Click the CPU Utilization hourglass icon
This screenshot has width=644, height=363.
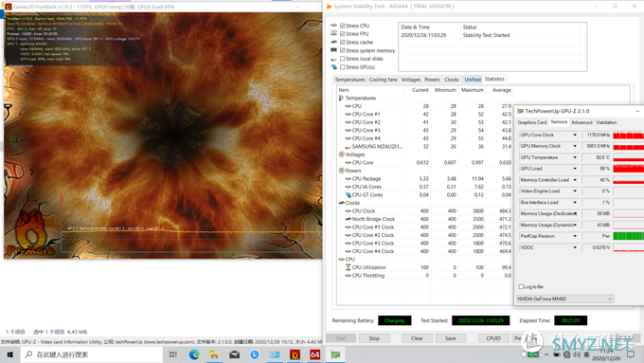coord(348,267)
